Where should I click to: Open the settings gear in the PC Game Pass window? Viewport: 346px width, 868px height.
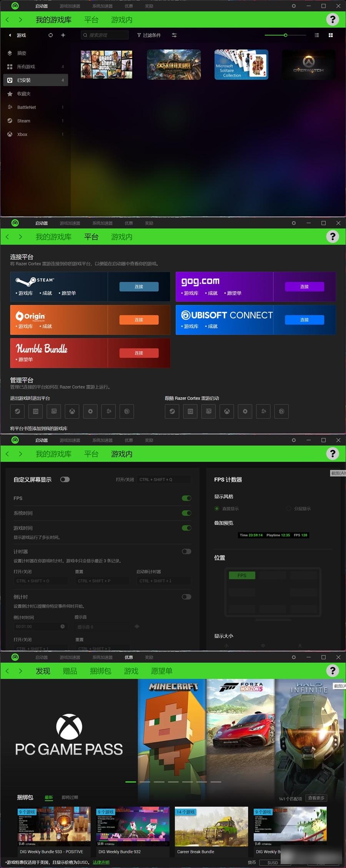(x=294, y=657)
